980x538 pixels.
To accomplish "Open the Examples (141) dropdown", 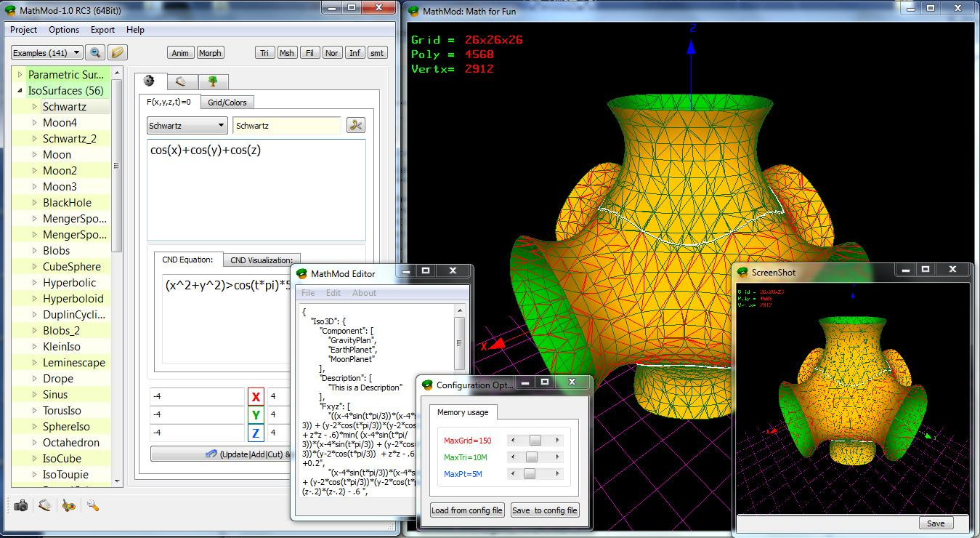I will [x=46, y=53].
